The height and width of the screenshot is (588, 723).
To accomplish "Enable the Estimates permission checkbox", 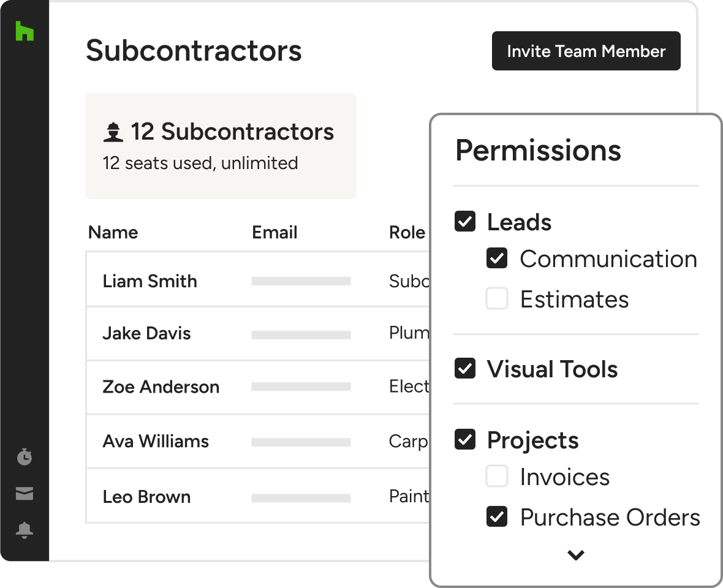I will 497,299.
